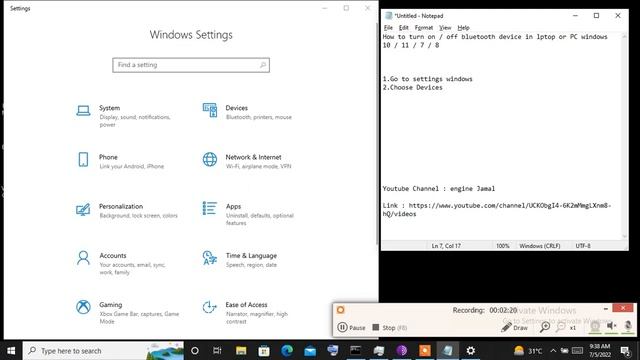Toggle the speaker audio in recorder toolbar
Image resolution: width=640 pixels, height=360 pixels.
tap(611, 326)
